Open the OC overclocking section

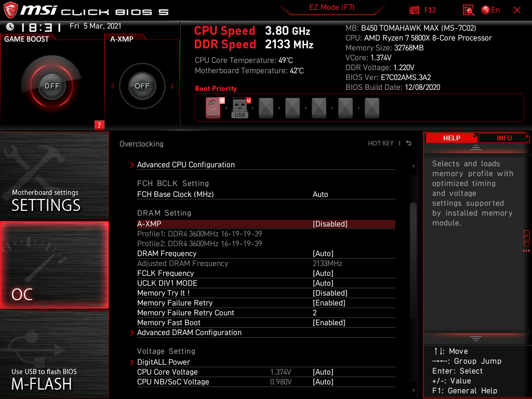54,265
